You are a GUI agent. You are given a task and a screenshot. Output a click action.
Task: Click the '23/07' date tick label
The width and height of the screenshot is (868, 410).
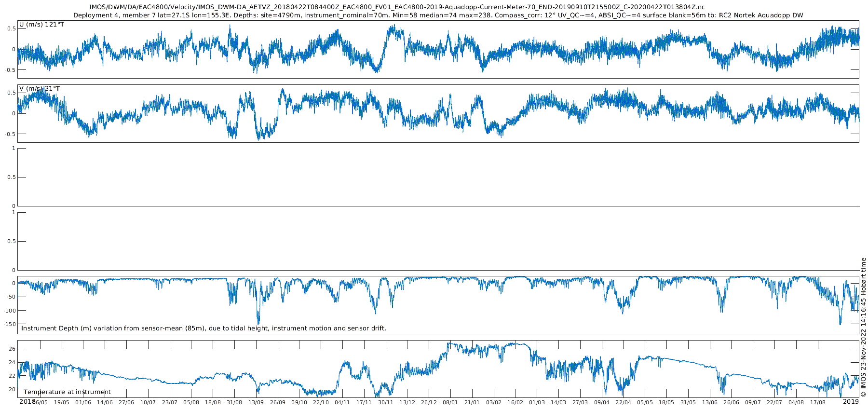tap(170, 402)
